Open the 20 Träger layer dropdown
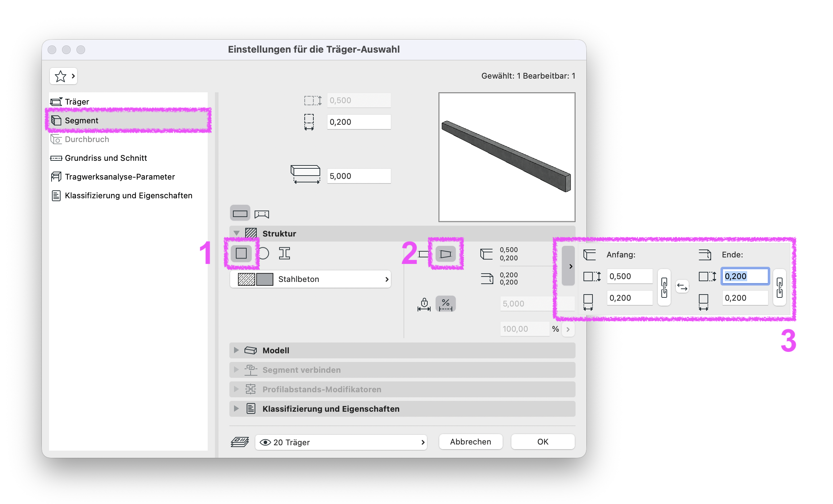The image size is (833, 504). coord(341,442)
